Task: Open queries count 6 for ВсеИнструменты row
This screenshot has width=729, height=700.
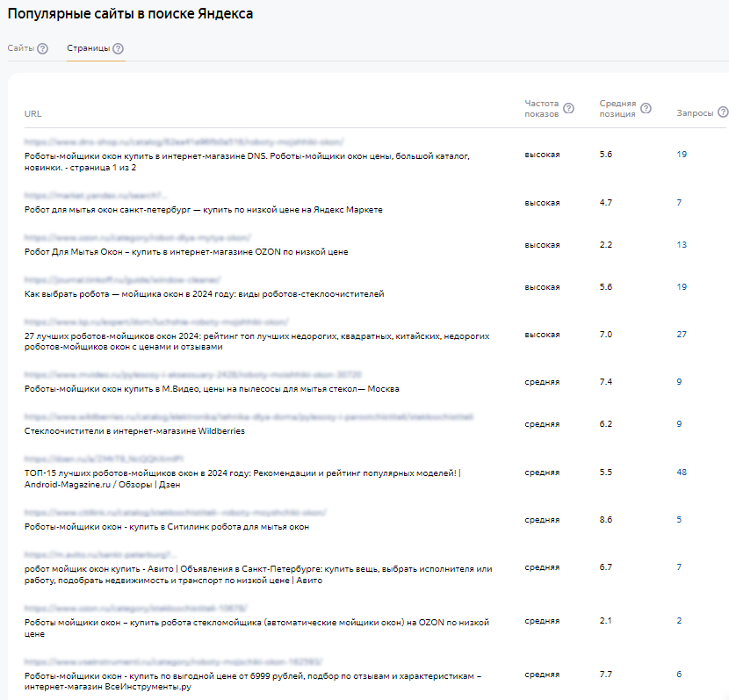Action: pyautogui.click(x=679, y=675)
